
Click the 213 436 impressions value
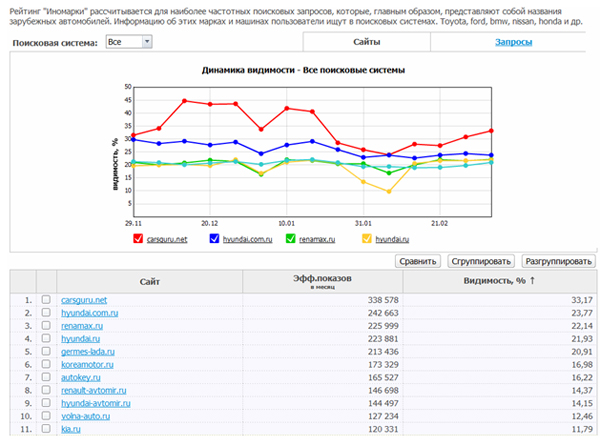[x=383, y=352]
